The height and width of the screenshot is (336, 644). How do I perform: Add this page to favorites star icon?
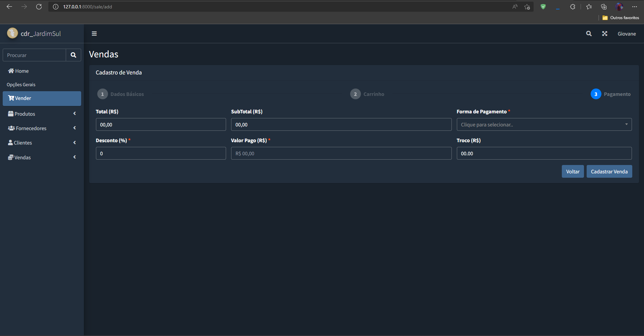pos(527,7)
